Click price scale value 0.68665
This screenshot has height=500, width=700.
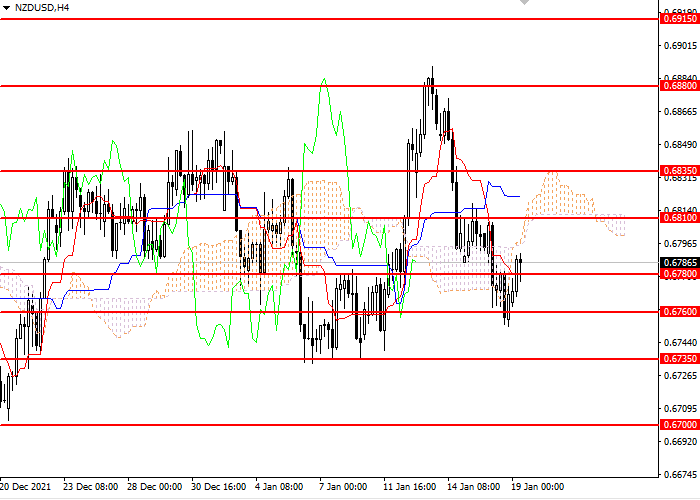[680, 112]
